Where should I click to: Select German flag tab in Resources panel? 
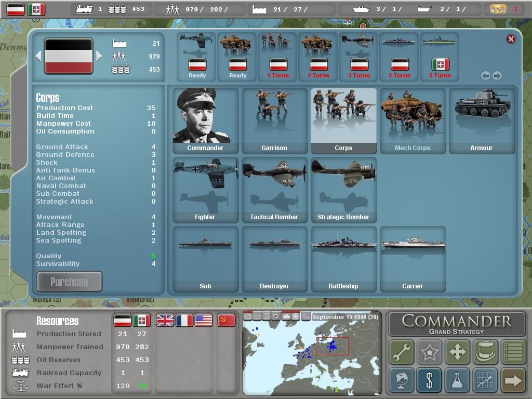[122, 320]
